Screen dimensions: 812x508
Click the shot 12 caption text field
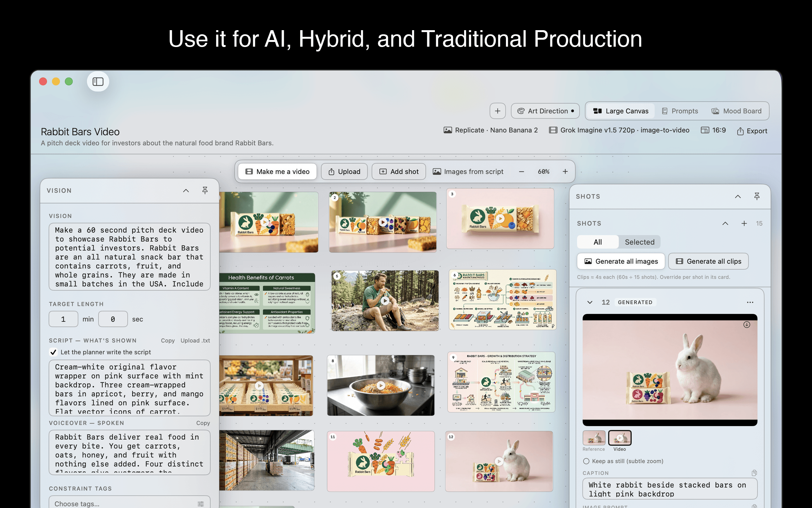pyautogui.click(x=670, y=489)
